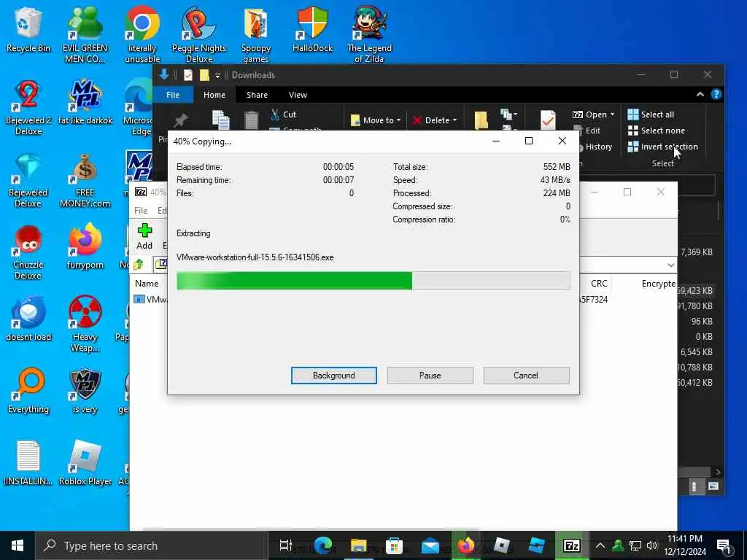Open the Windows Start menu
Image resolution: width=747 pixels, height=560 pixels.
coord(18,545)
